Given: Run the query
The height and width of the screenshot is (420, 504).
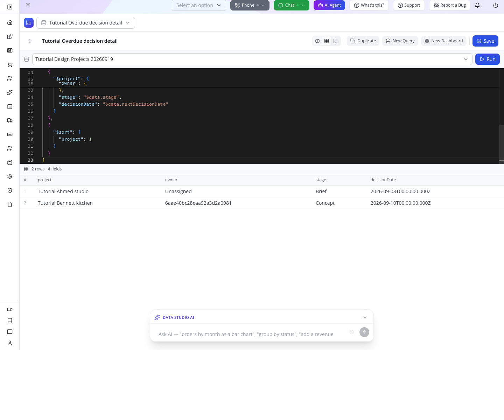Looking at the screenshot, I should [488, 59].
